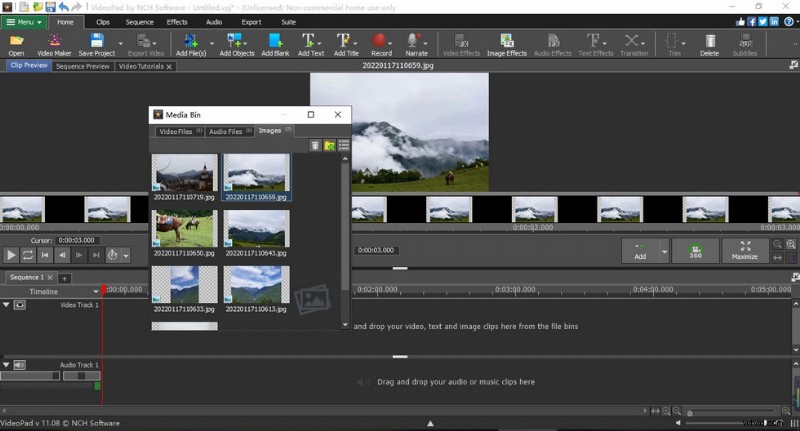The height and width of the screenshot is (431, 800).
Task: Toggle Video Track 1 visibility eye
Action: [x=19, y=305]
